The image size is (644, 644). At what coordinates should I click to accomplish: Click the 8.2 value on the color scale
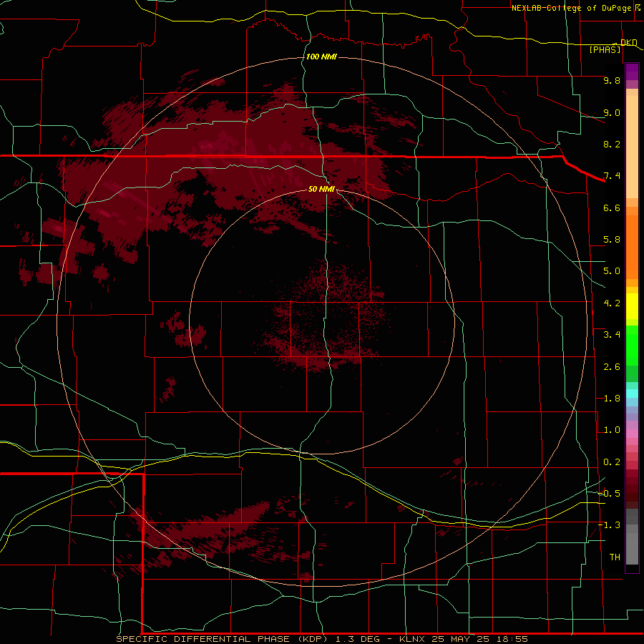coord(612,144)
